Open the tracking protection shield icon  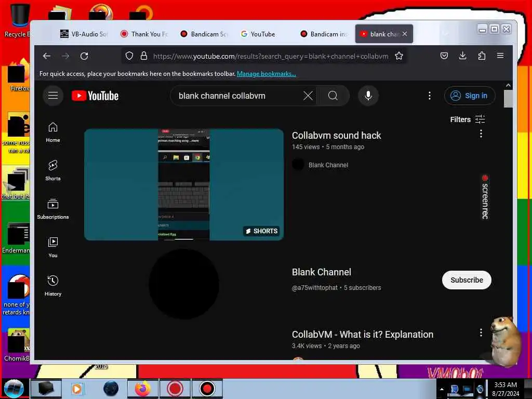point(129,56)
